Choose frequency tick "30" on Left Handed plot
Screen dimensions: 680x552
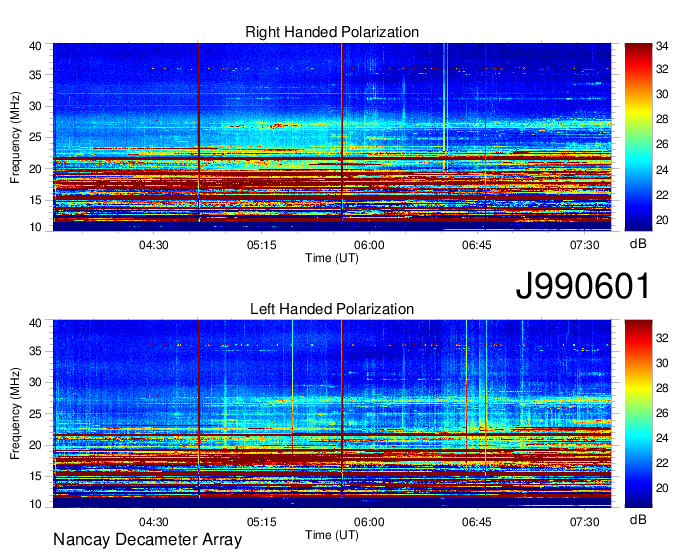coord(36,382)
